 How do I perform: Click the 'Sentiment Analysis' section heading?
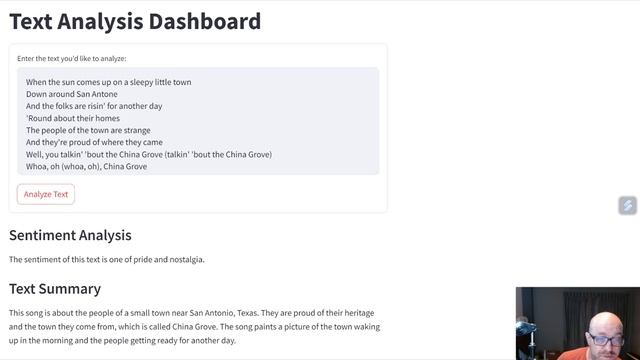tap(70, 236)
